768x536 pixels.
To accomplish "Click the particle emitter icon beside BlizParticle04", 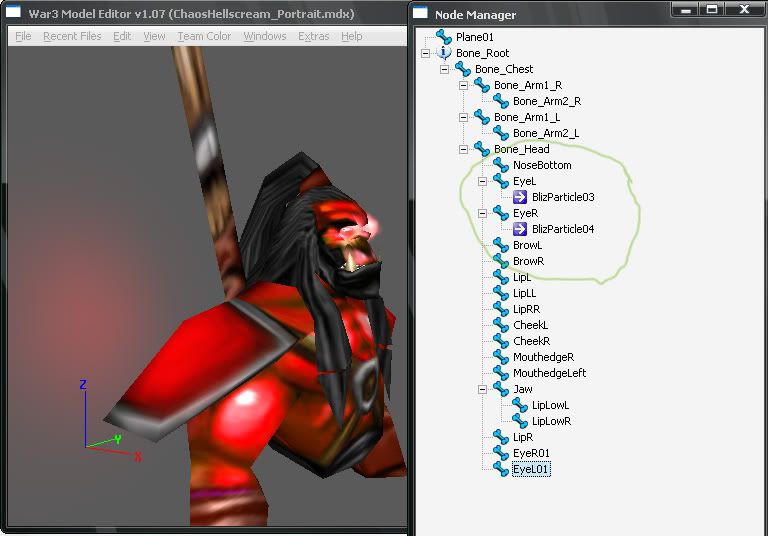I will tap(520, 229).
